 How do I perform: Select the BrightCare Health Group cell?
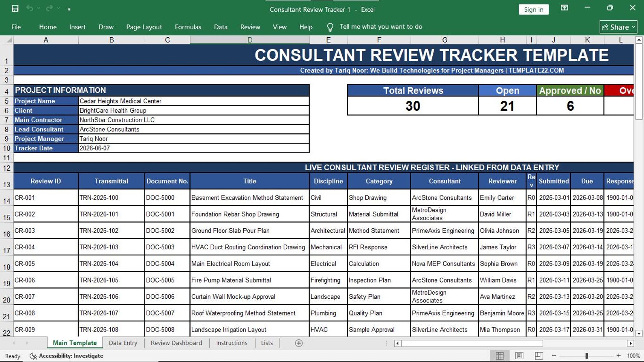[194, 110]
